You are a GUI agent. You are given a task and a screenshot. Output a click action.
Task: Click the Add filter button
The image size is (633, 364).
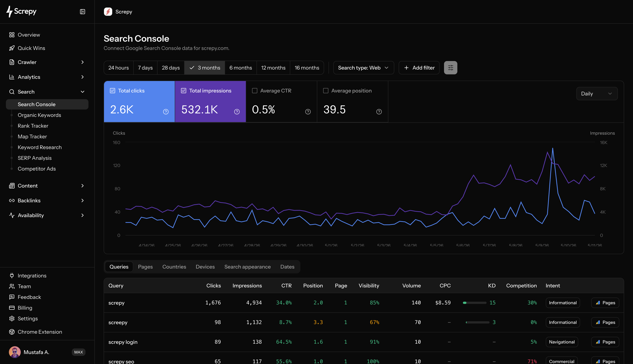pyautogui.click(x=419, y=68)
